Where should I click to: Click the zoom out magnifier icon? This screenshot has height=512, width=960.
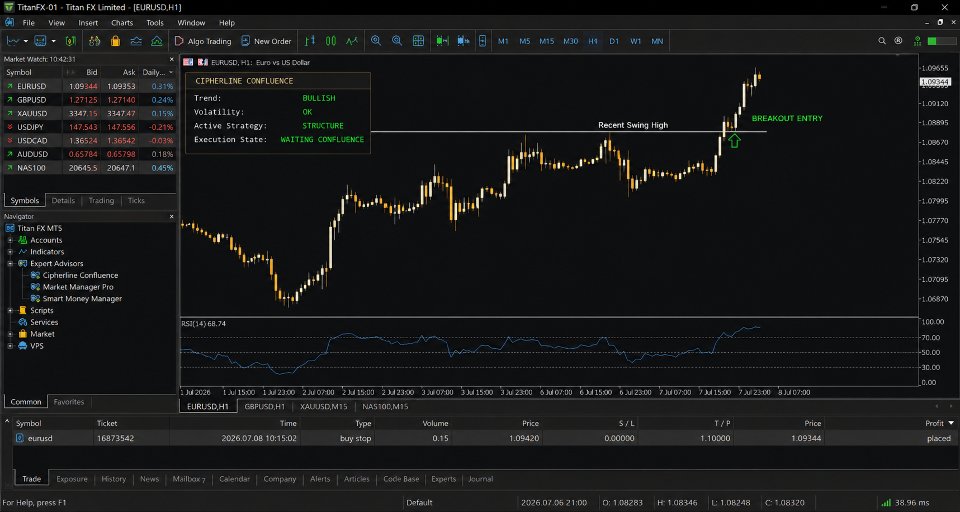[397, 41]
